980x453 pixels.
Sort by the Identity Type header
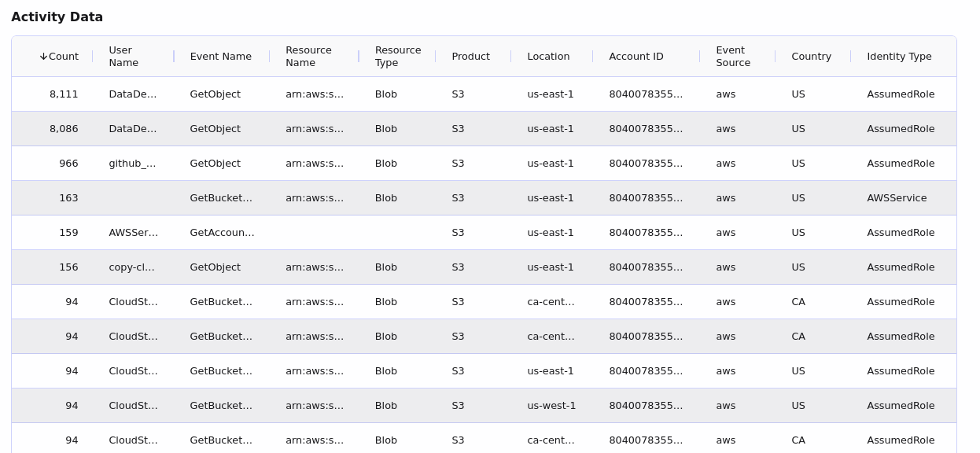coord(899,57)
